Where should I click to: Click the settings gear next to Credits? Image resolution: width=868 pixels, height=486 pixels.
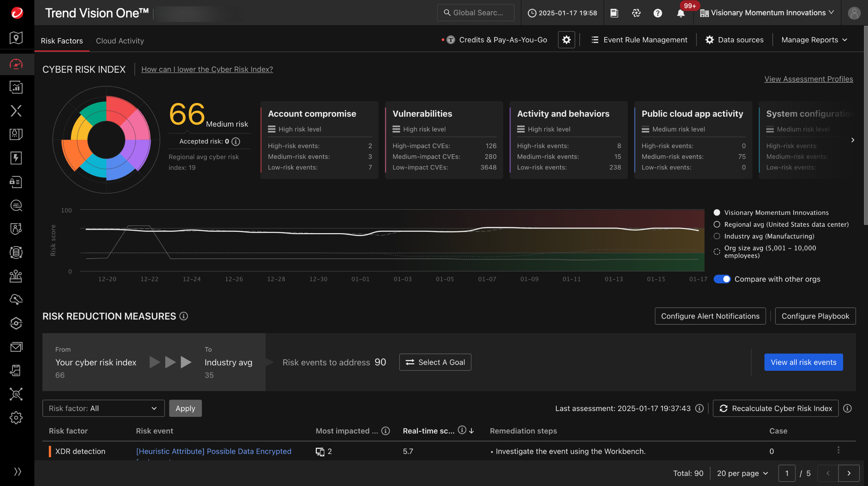566,40
